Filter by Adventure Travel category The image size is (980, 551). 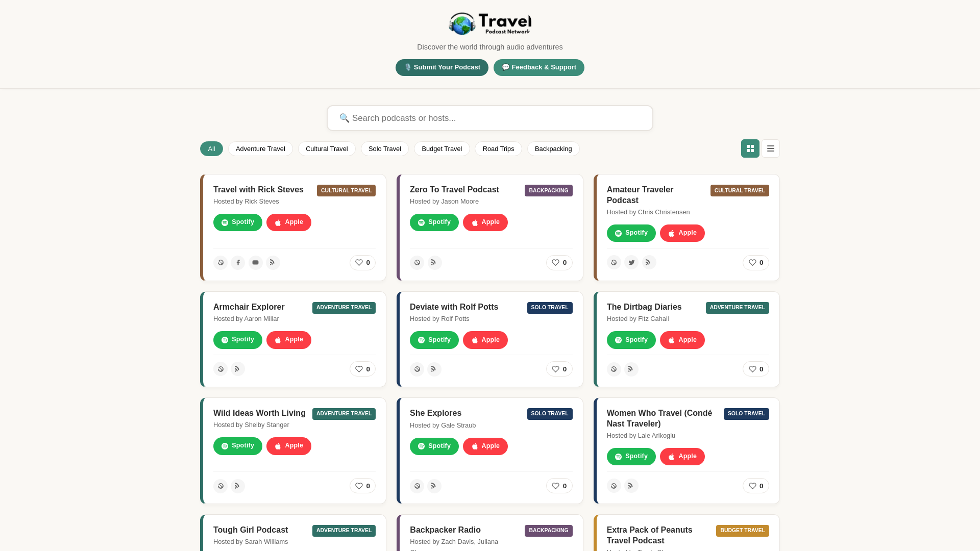tap(260, 149)
